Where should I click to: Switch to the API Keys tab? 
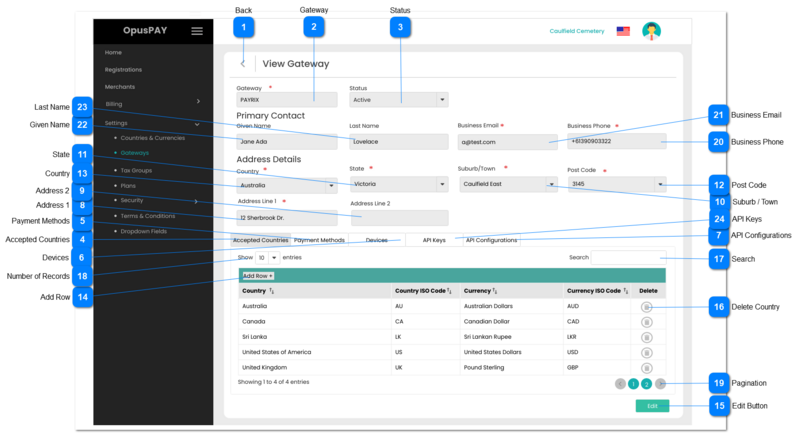coord(433,240)
